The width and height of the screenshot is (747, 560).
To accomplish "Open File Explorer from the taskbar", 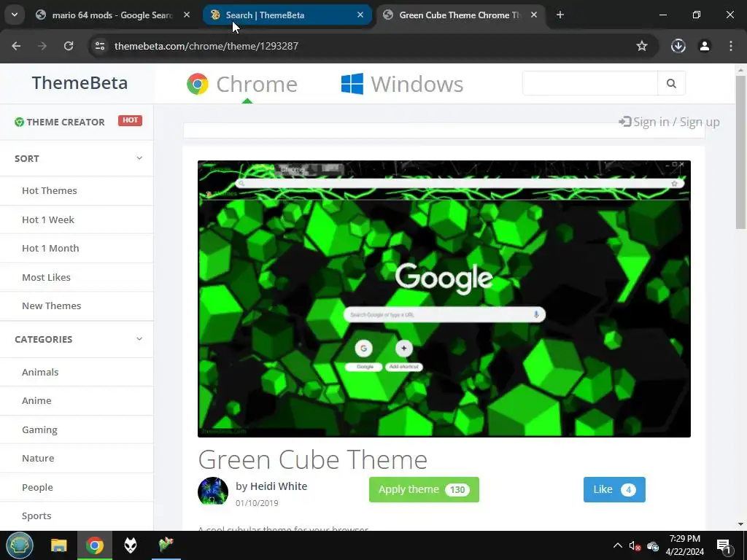I will point(59,545).
